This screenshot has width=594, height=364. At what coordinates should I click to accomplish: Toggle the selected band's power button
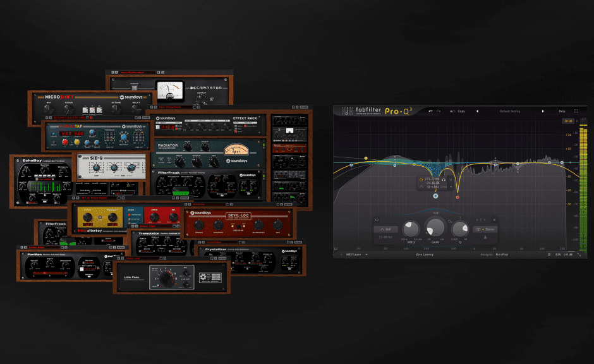click(377, 221)
